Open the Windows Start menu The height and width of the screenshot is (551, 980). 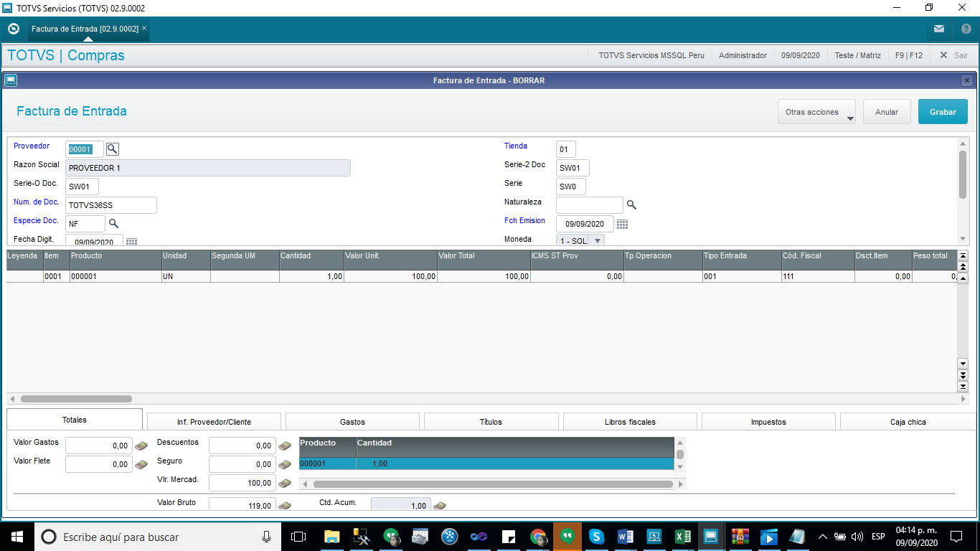coord(17,537)
